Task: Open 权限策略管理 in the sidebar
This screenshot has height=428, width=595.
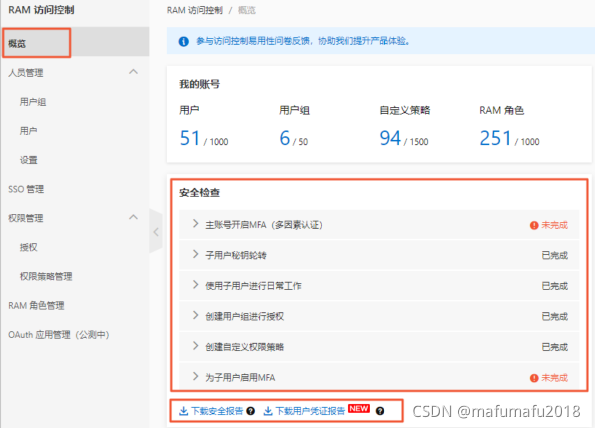Action: click(x=46, y=276)
